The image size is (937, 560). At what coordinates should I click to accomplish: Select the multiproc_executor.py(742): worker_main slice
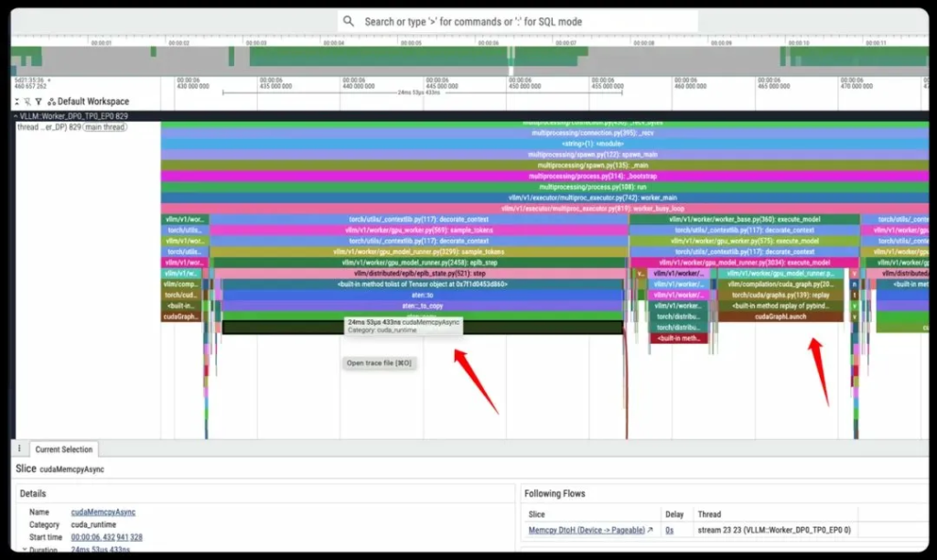click(x=544, y=198)
